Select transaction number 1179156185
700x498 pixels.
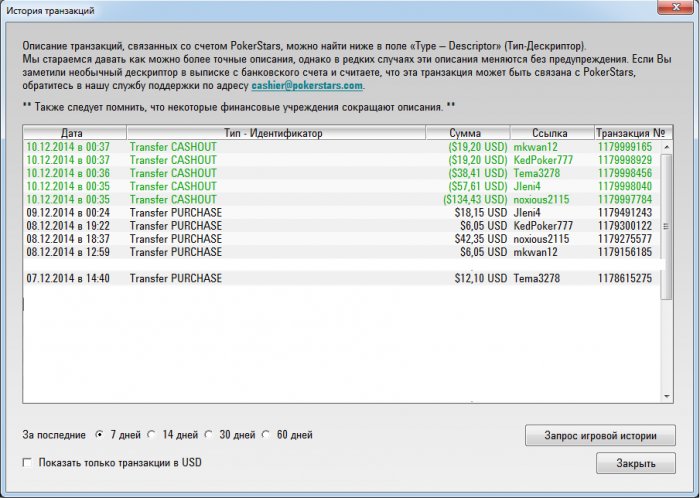[x=625, y=252]
